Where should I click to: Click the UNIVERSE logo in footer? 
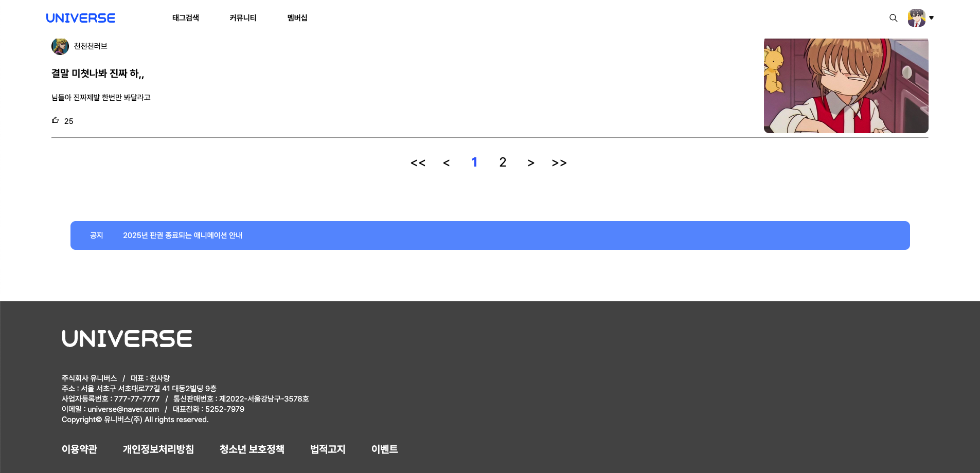[x=127, y=339]
